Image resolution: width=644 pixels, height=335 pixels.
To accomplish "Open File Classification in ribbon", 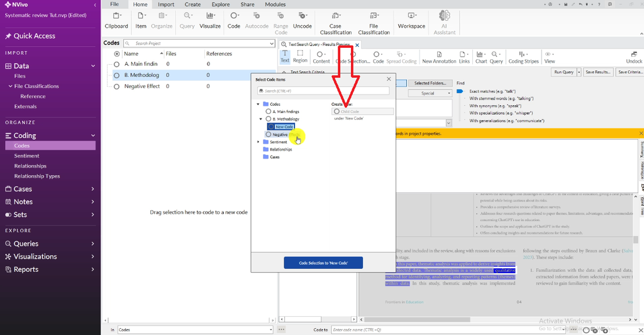I will click(x=374, y=23).
